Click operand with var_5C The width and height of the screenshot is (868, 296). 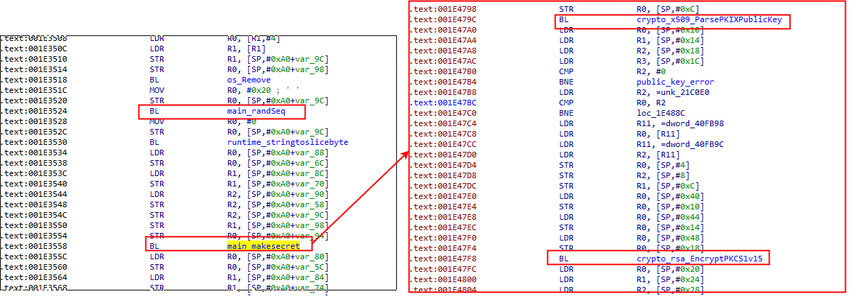pyautogui.click(x=278, y=267)
